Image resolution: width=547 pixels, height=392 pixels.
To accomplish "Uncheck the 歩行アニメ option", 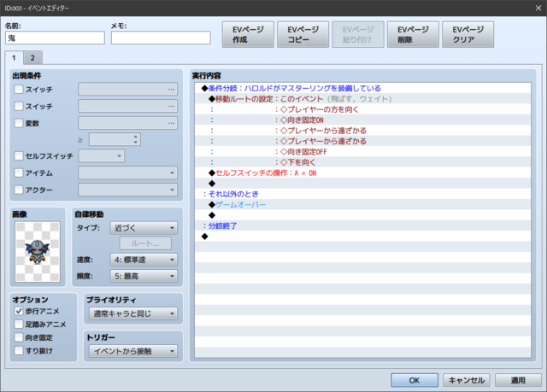I will pos(19,311).
